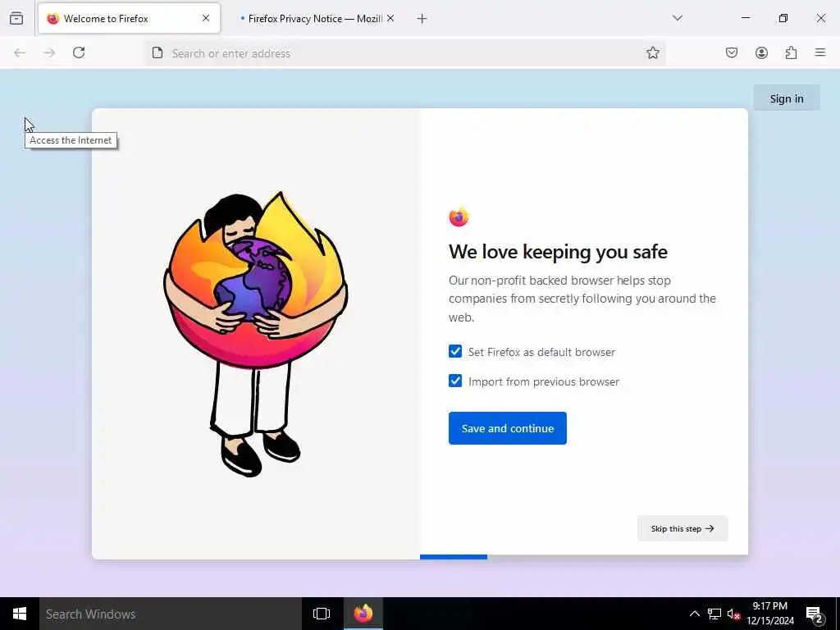Close the Firefox Privacy Notice tab
Viewport: 840px width, 630px height.
(390, 18)
